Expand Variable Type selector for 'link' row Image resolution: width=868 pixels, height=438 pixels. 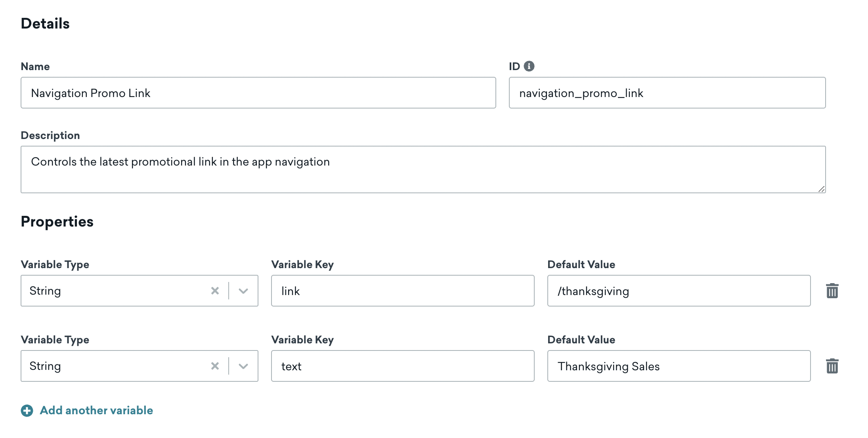point(244,291)
